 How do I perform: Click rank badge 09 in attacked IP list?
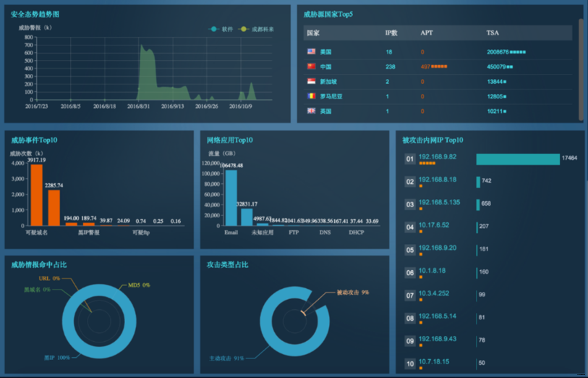click(x=410, y=341)
